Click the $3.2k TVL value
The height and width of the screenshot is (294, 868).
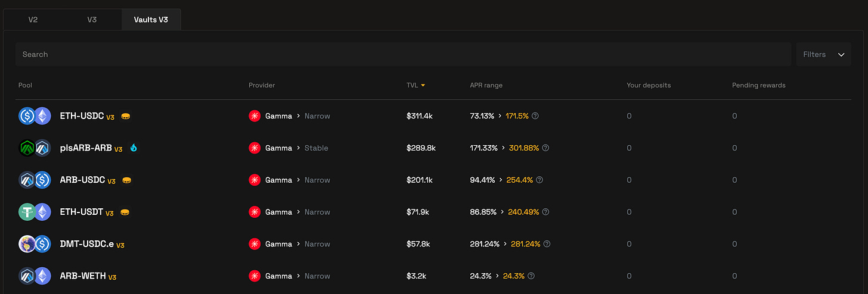(x=417, y=276)
